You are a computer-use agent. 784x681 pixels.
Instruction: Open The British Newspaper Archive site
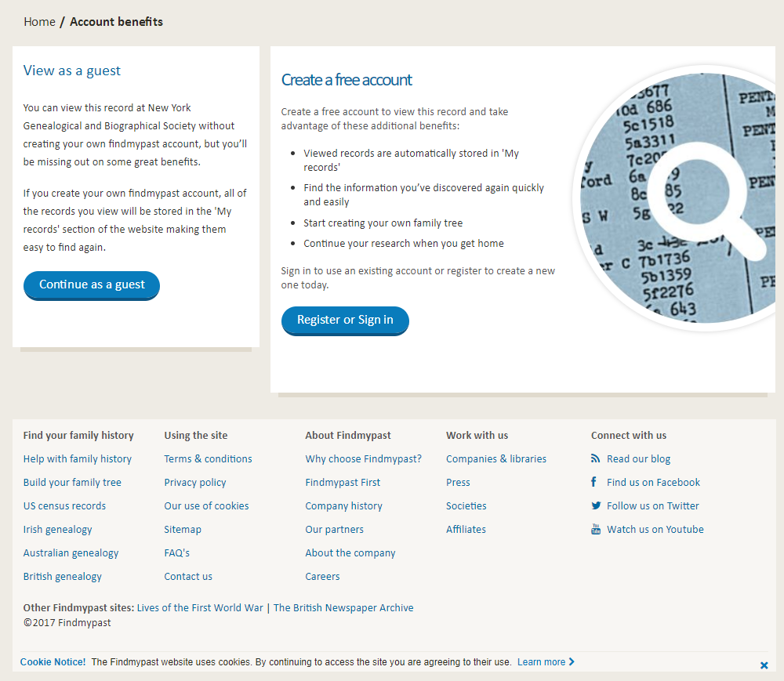coord(343,608)
